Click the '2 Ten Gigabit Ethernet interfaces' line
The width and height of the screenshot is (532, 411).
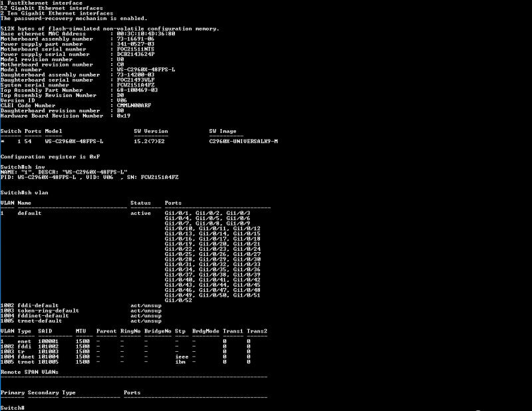coord(57,13)
